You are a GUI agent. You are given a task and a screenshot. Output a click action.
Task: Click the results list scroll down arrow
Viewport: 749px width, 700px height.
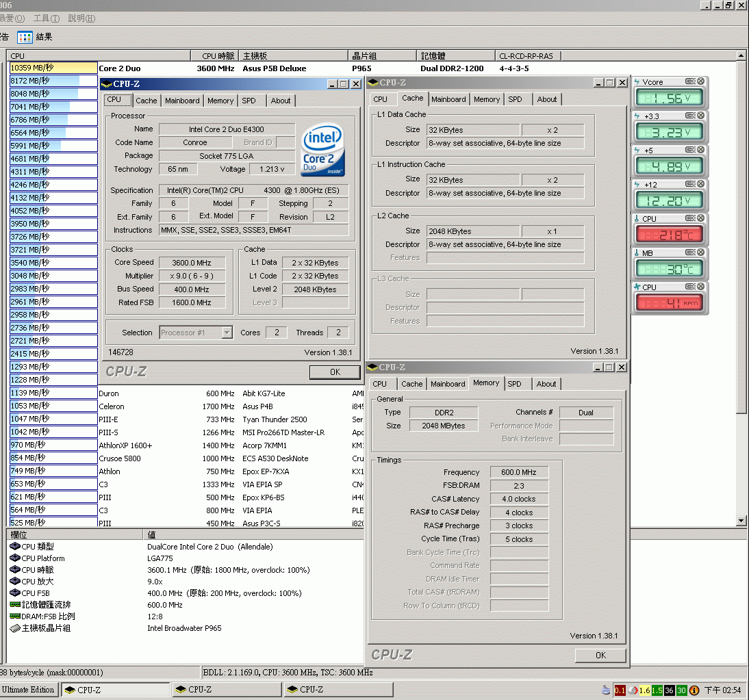741,521
